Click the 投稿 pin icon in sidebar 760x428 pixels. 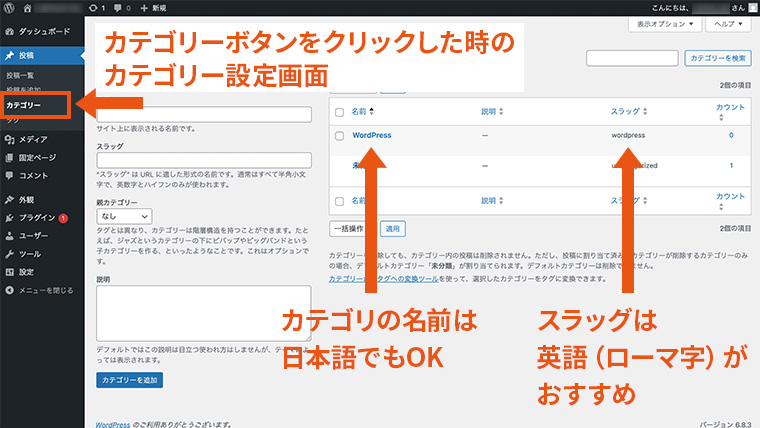pos(9,56)
